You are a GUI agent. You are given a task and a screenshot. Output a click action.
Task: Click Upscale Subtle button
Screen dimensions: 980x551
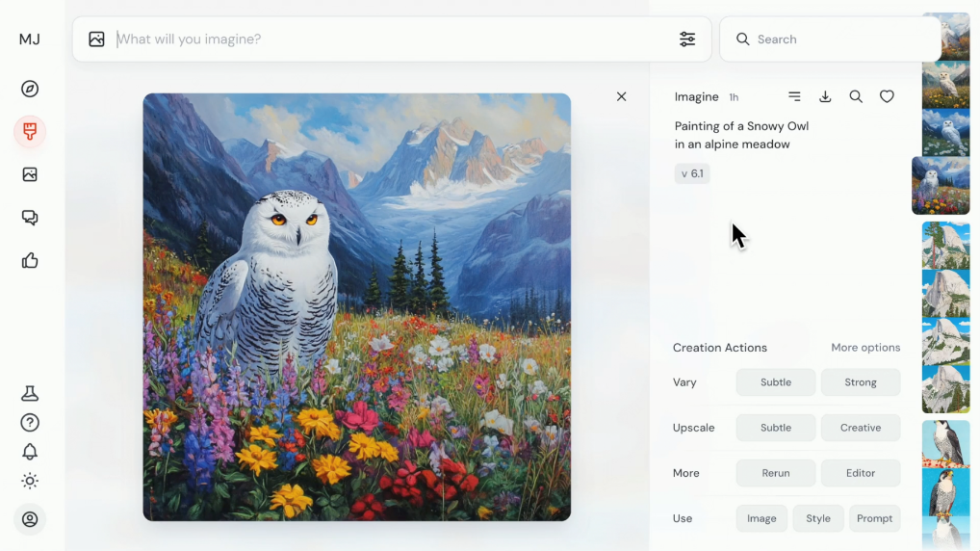[776, 428]
